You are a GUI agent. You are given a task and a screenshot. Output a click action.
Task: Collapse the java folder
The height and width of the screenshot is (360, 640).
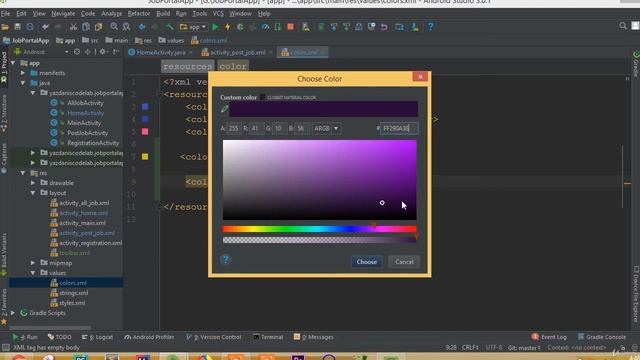point(23,83)
